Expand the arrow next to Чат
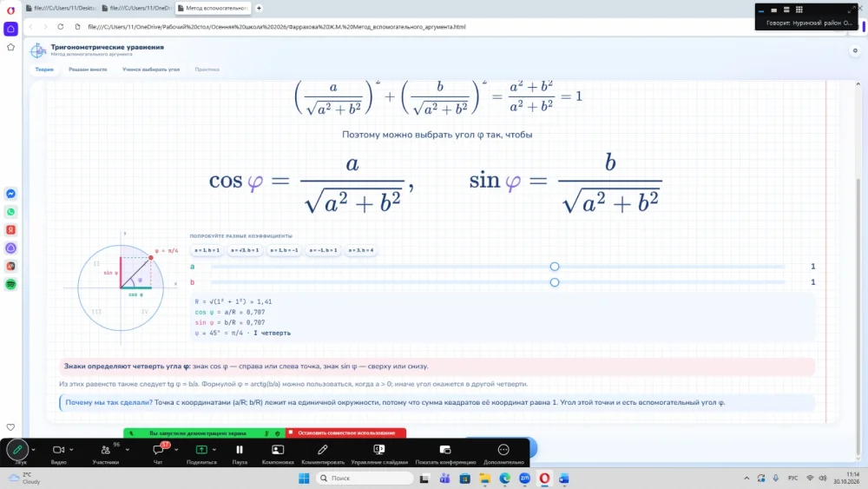 (176, 450)
